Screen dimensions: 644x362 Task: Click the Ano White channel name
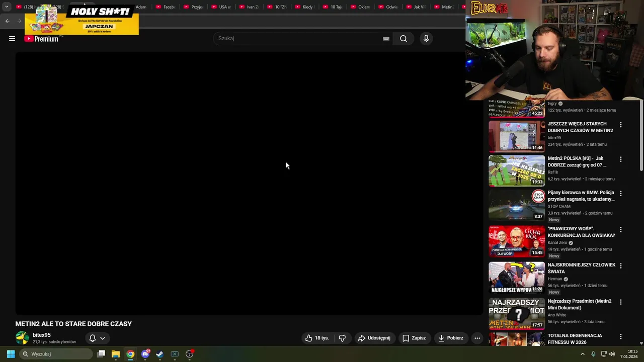[557, 315]
